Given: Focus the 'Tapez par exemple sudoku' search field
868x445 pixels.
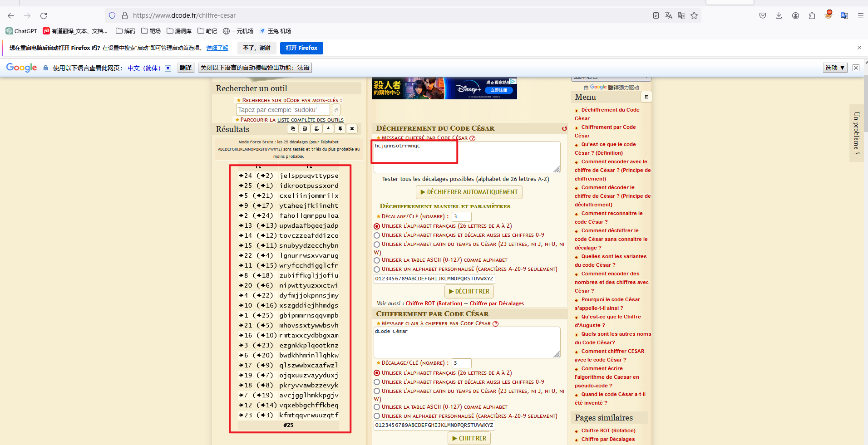Looking at the screenshot, I should pos(283,110).
